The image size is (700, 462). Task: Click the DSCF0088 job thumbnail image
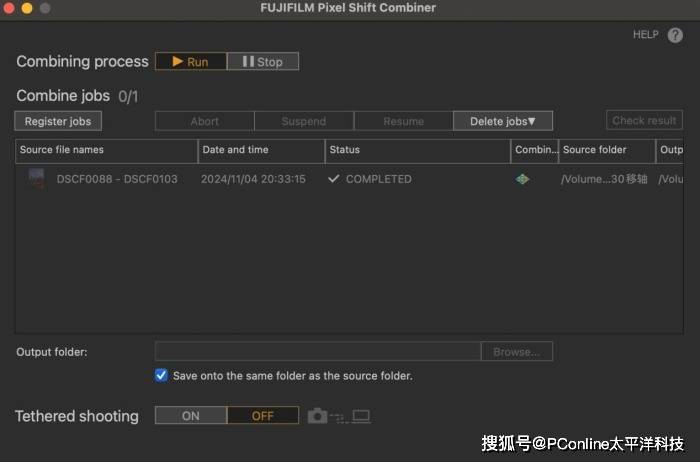point(36,179)
